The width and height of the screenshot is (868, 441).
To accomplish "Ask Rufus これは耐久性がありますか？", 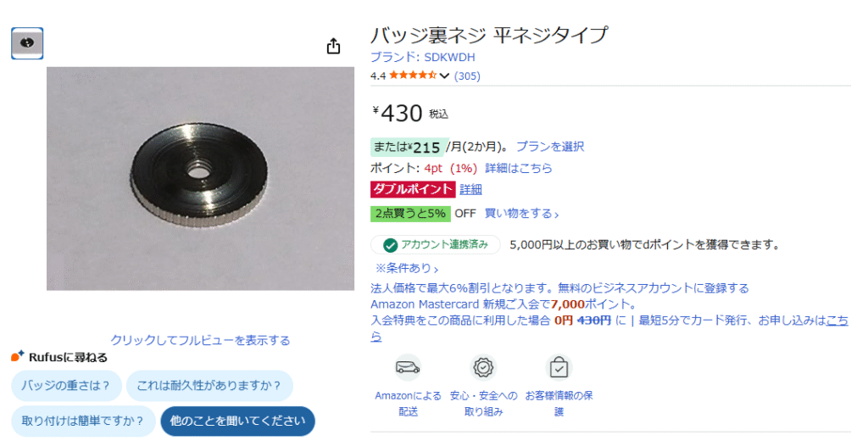I will (x=209, y=386).
